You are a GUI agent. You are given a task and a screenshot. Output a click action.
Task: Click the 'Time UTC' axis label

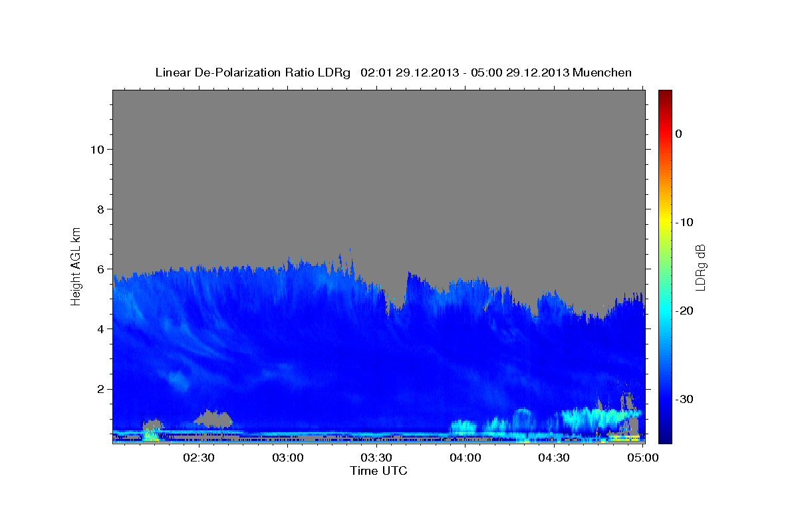tap(378, 471)
